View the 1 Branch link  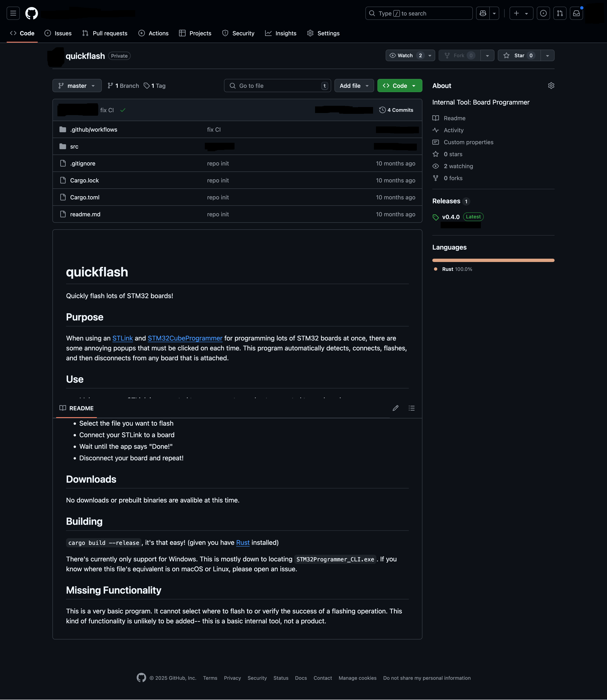(123, 86)
